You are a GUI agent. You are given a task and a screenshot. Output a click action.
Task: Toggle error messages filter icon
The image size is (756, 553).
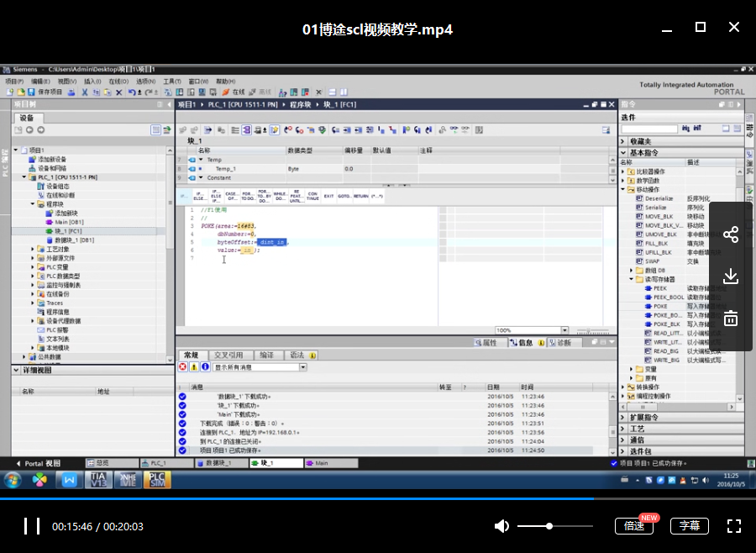(183, 367)
